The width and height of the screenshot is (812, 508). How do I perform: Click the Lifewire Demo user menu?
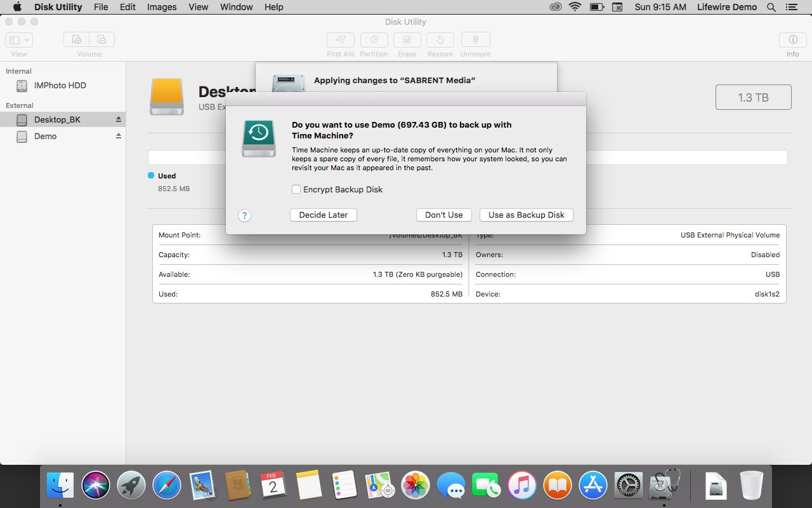tap(727, 7)
